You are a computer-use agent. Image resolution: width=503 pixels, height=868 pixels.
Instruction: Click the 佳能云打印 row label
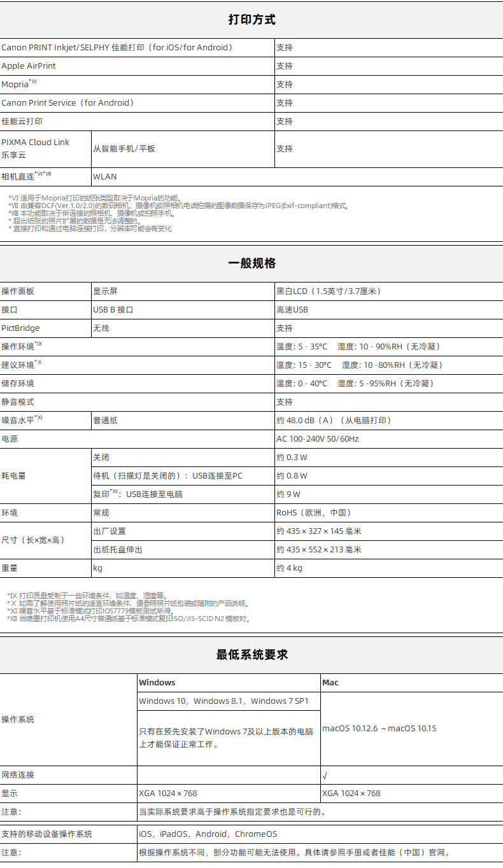[x=22, y=121]
